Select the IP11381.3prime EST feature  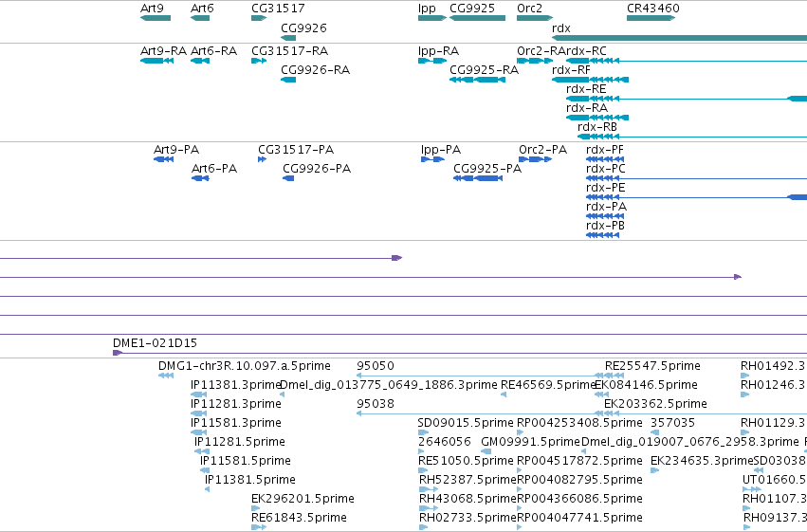coord(198,394)
